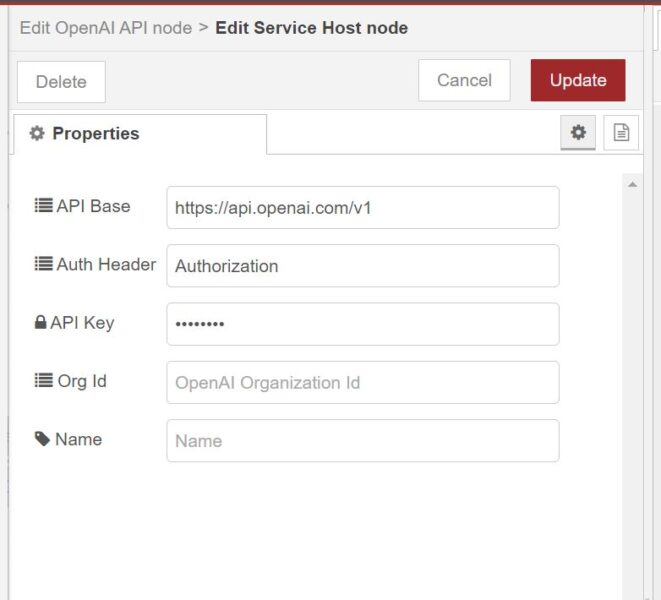This screenshot has width=661, height=600.
Task: Click the tag icon beside Name
Action: pyautogui.click(x=42, y=439)
